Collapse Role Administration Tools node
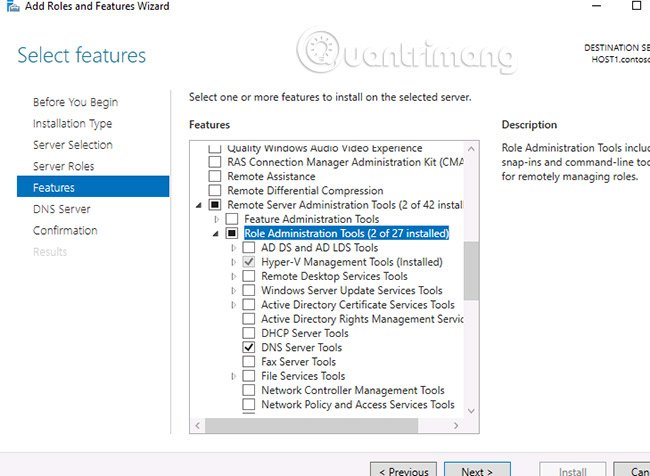The image size is (650, 476). 216,234
